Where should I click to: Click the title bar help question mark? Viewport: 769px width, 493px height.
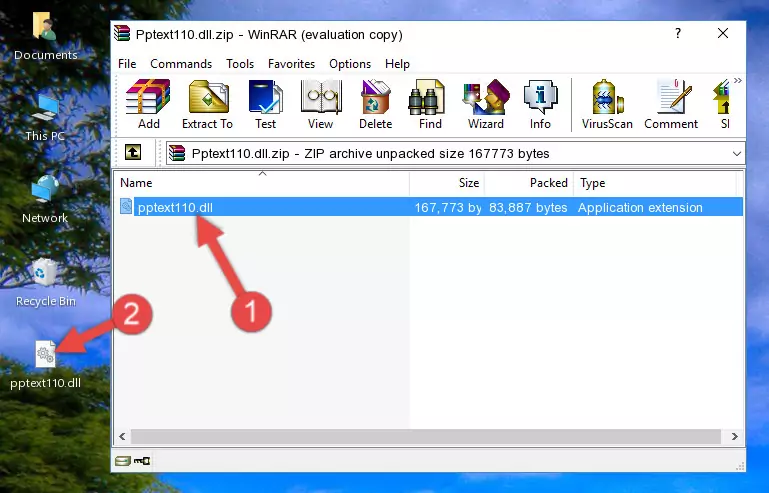[x=678, y=33]
